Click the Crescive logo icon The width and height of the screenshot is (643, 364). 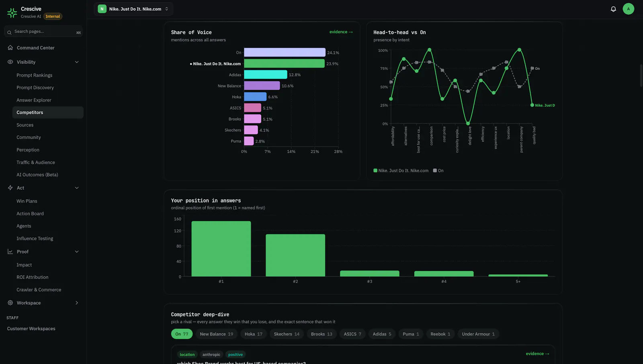coord(12,12)
